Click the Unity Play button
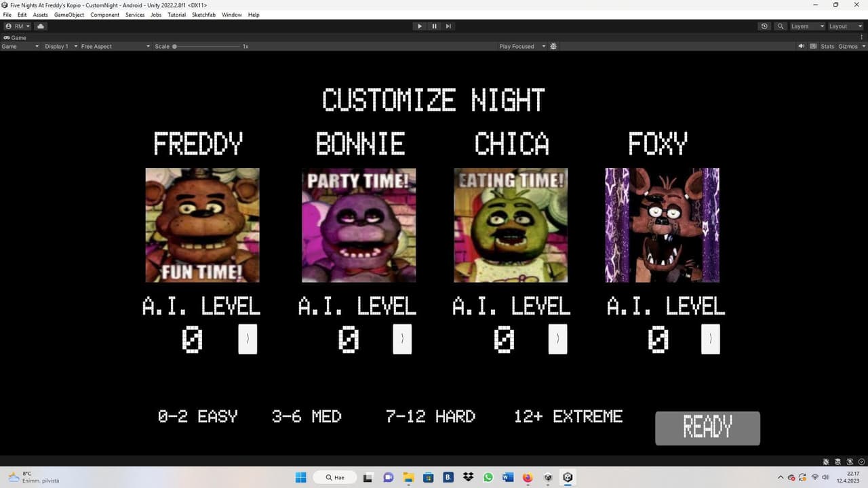 (419, 26)
